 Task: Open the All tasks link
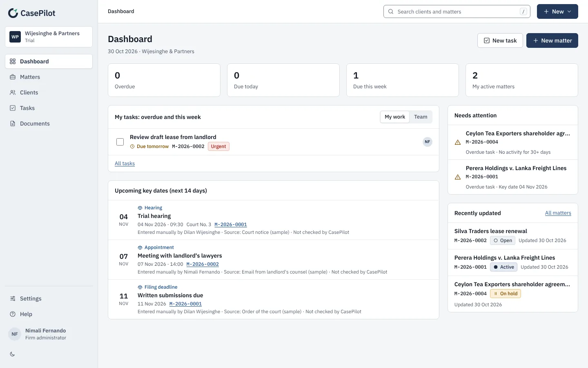tap(125, 164)
